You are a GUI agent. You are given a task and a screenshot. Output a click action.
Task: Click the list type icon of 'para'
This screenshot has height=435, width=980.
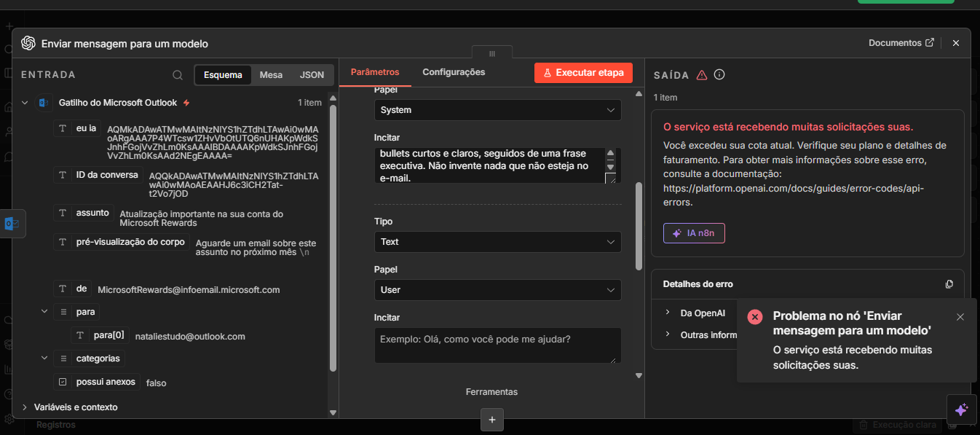click(x=63, y=312)
